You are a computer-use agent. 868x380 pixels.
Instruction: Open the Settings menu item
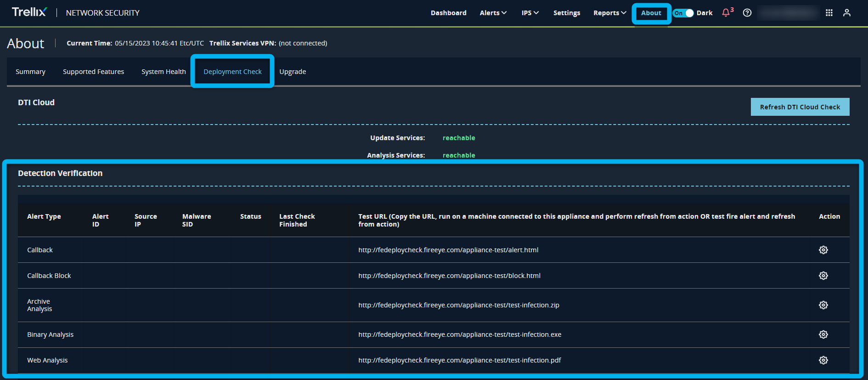coord(567,13)
